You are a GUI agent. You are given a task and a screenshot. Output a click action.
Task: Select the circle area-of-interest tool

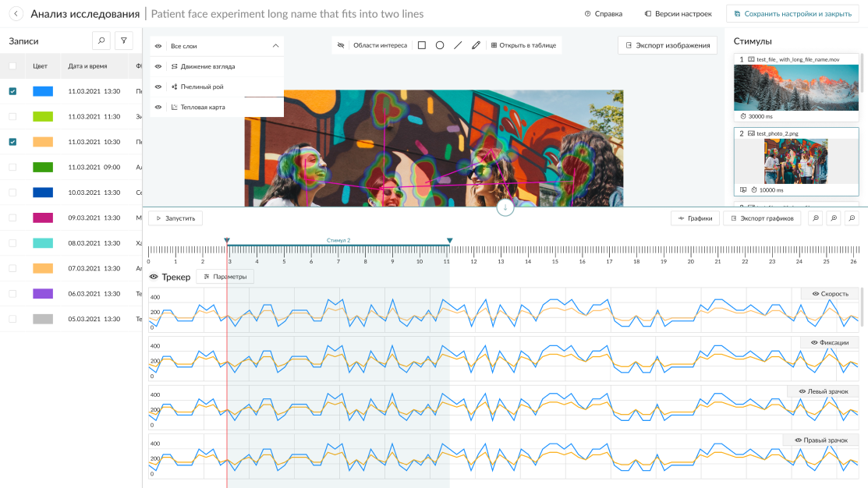click(440, 45)
